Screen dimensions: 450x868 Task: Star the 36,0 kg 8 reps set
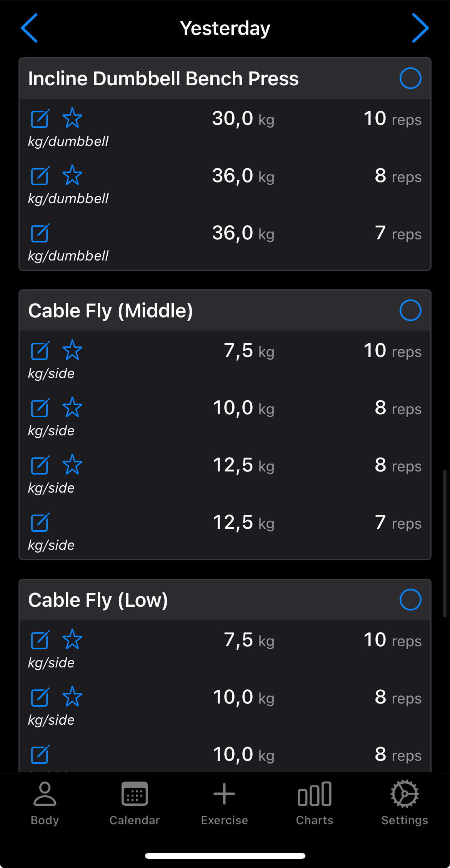(72, 176)
